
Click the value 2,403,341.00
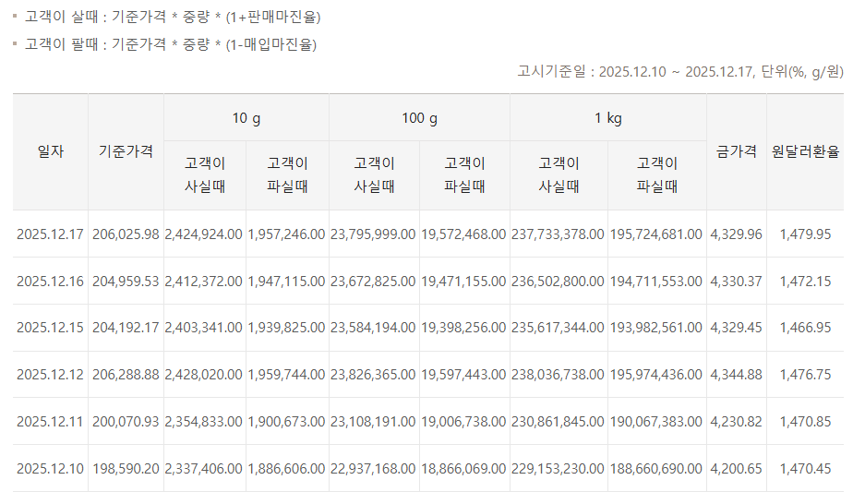203,328
